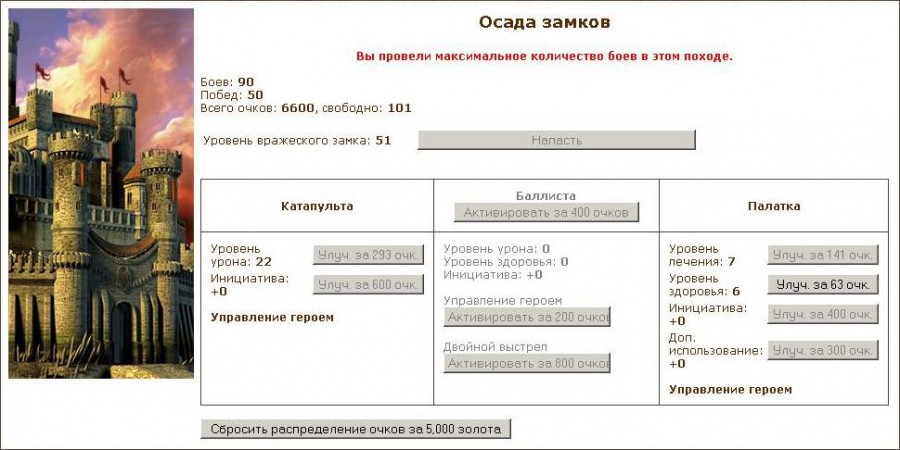
Task: Click ballista Уровень урона: 0 label
Action: coord(496,249)
